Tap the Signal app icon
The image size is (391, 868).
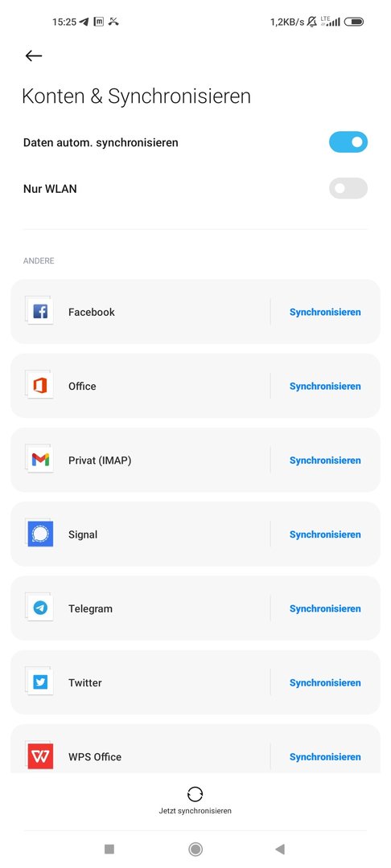(x=39, y=534)
